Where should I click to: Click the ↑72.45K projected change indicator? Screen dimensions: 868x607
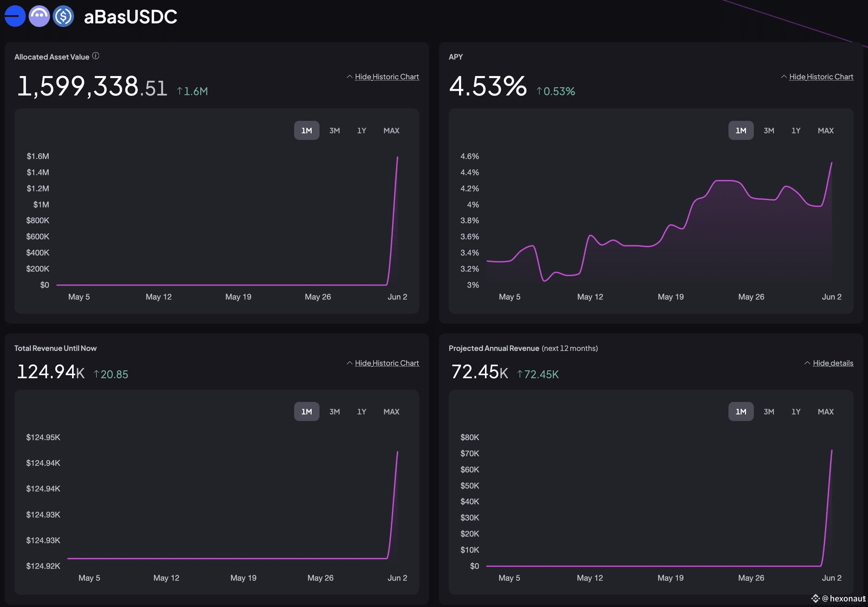tap(538, 374)
